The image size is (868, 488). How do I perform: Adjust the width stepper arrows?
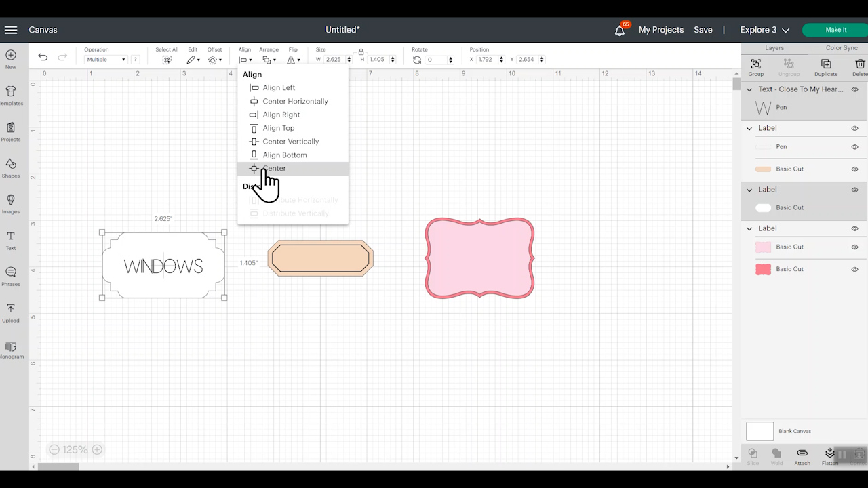349,60
